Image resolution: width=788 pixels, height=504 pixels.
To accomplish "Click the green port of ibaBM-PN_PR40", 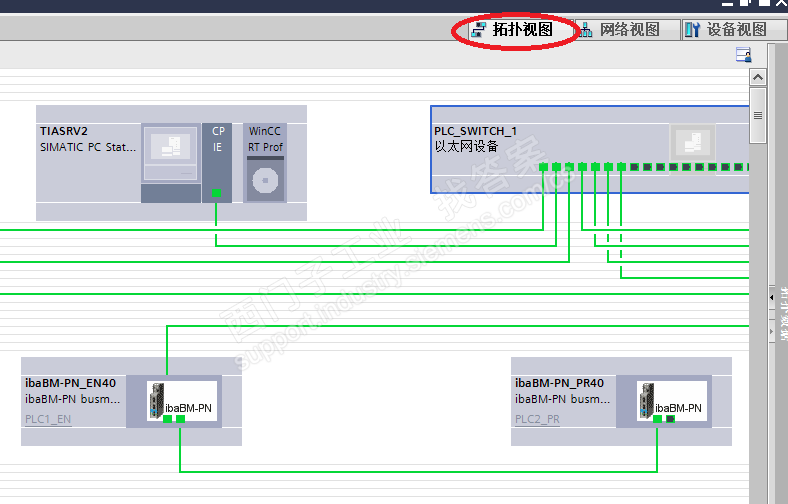I will [657, 419].
